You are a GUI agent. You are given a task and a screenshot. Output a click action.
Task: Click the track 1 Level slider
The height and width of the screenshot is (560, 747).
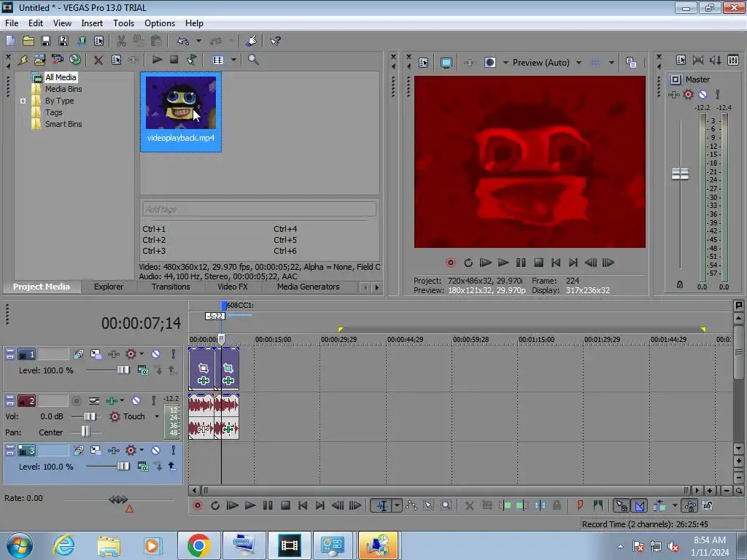pyautogui.click(x=123, y=370)
